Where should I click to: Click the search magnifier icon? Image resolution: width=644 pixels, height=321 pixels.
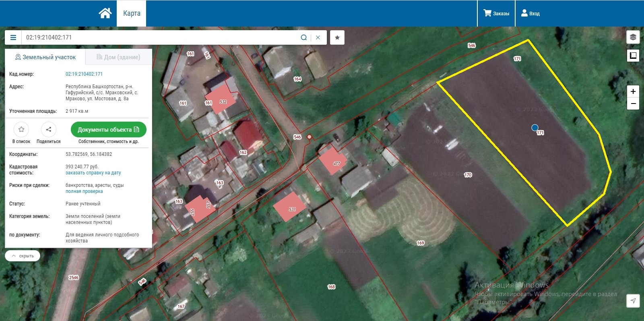click(x=303, y=37)
